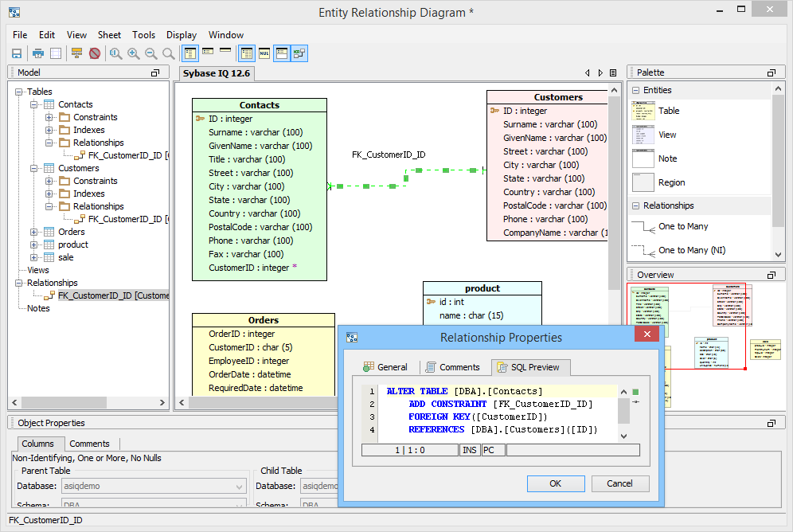This screenshot has width=793, height=532.
Task: Expand the Orders table node
Action: pos(34,232)
